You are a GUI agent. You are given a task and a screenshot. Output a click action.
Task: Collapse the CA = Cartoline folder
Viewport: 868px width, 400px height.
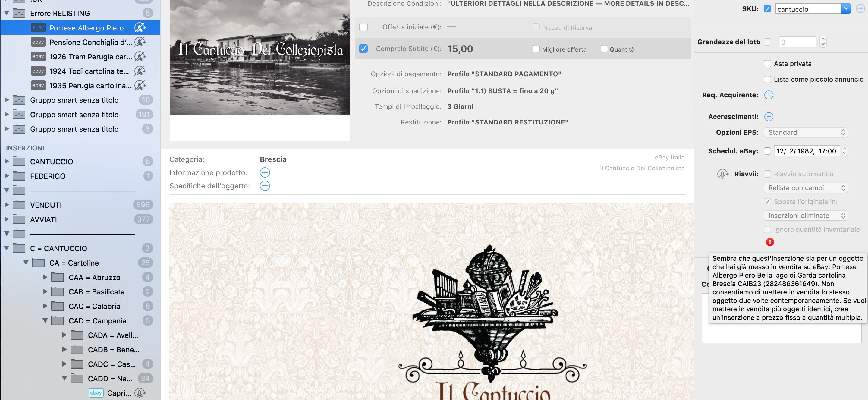(26, 263)
